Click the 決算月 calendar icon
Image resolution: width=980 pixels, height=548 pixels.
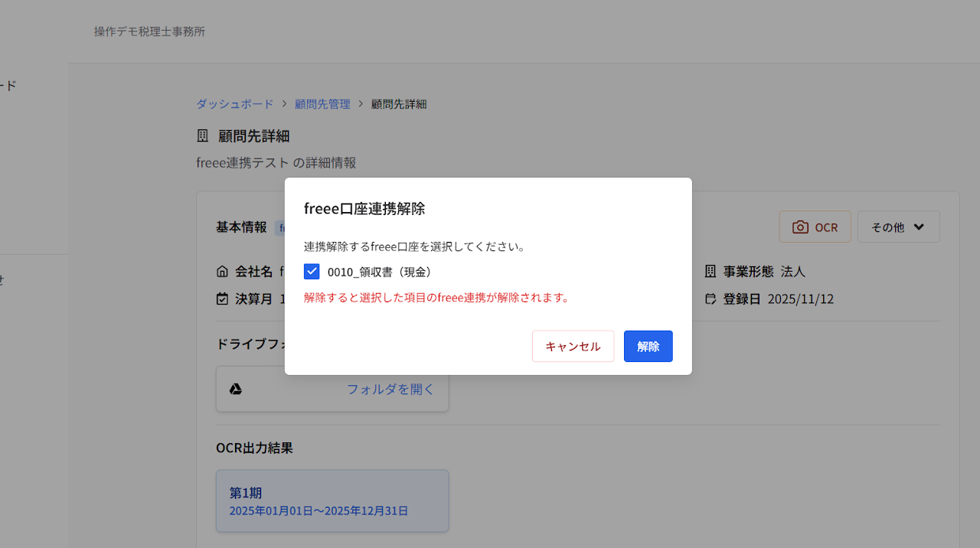tap(222, 298)
